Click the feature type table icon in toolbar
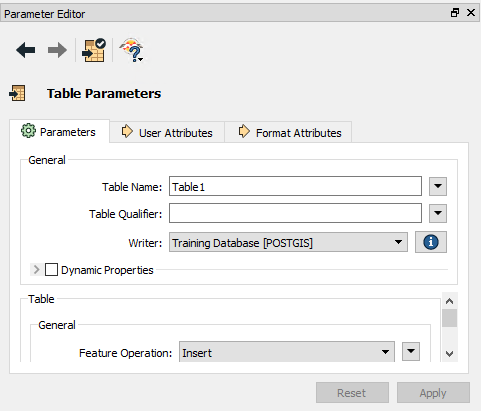Screen dimensions: 481x411 coord(94,50)
